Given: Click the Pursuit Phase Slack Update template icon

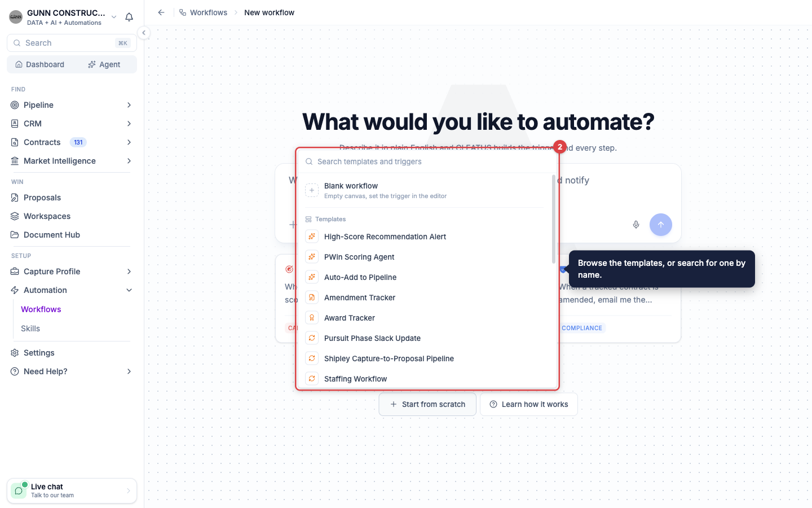Looking at the screenshot, I should pyautogui.click(x=312, y=338).
